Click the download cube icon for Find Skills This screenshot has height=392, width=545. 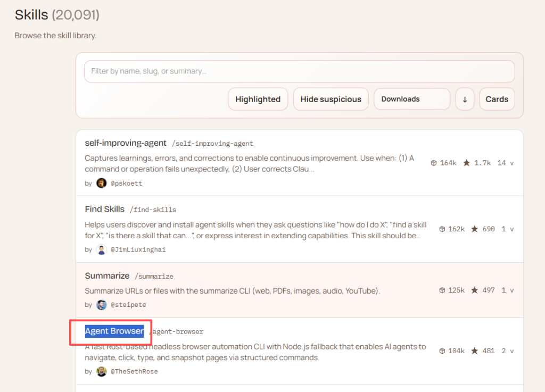pyautogui.click(x=442, y=229)
